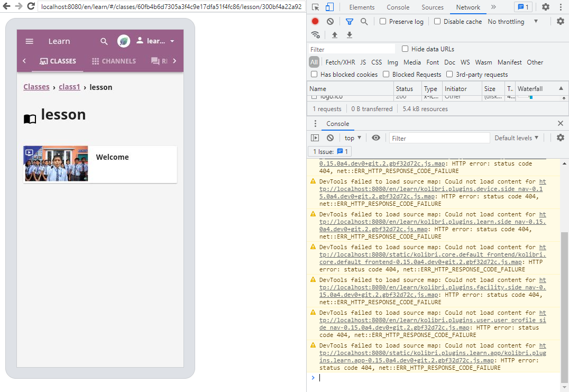Follow the Classes breadcrumb link
This screenshot has height=392, width=569.
36,87
